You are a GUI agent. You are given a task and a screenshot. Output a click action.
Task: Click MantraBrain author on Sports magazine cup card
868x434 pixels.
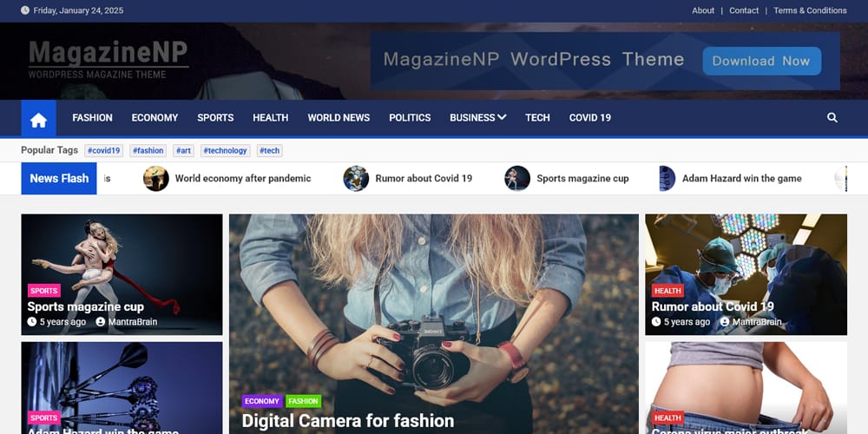coord(133,322)
